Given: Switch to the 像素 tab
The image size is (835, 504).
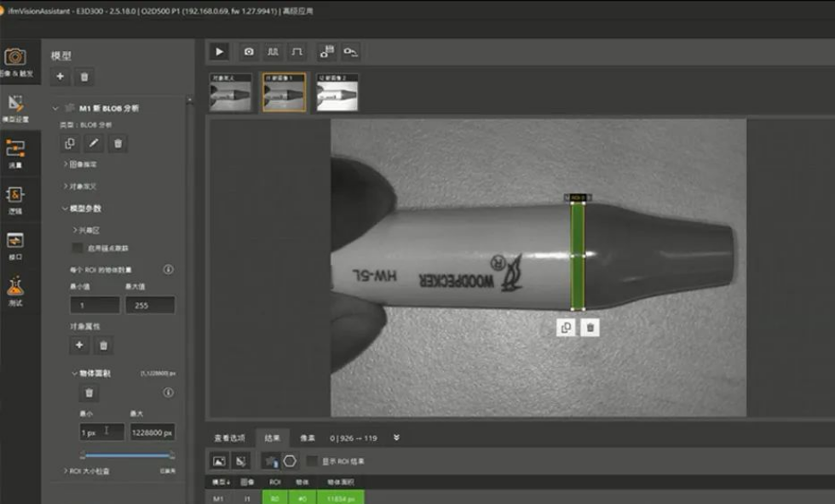Looking at the screenshot, I should (x=308, y=438).
